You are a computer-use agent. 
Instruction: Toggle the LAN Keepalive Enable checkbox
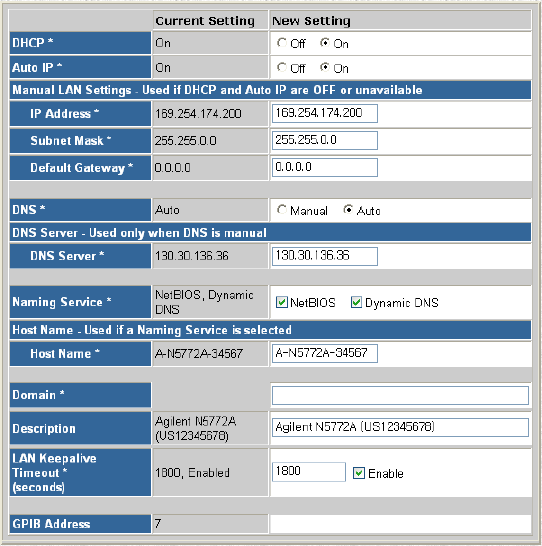pyautogui.click(x=359, y=473)
